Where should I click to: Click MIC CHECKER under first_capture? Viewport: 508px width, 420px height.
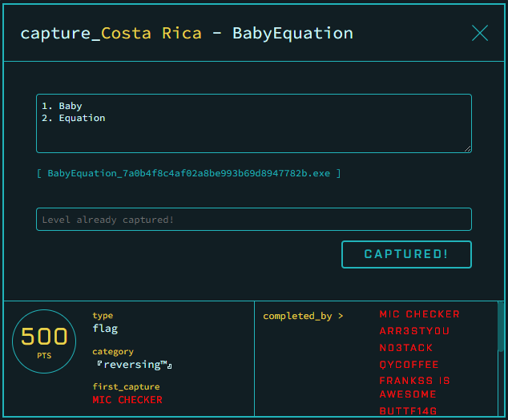[x=127, y=400]
